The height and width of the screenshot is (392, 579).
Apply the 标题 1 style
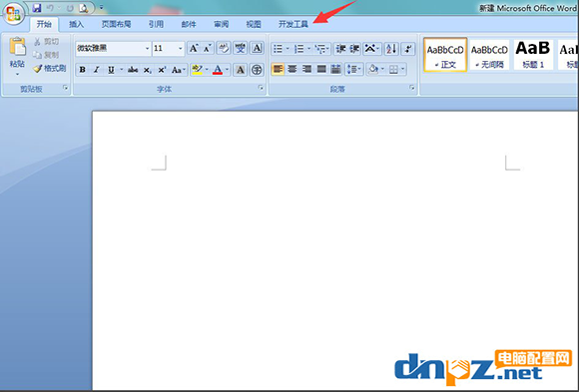tap(533, 55)
